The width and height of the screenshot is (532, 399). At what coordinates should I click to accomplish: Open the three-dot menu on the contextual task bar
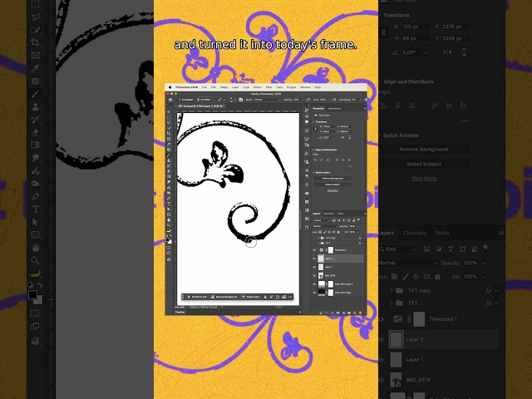[290, 297]
